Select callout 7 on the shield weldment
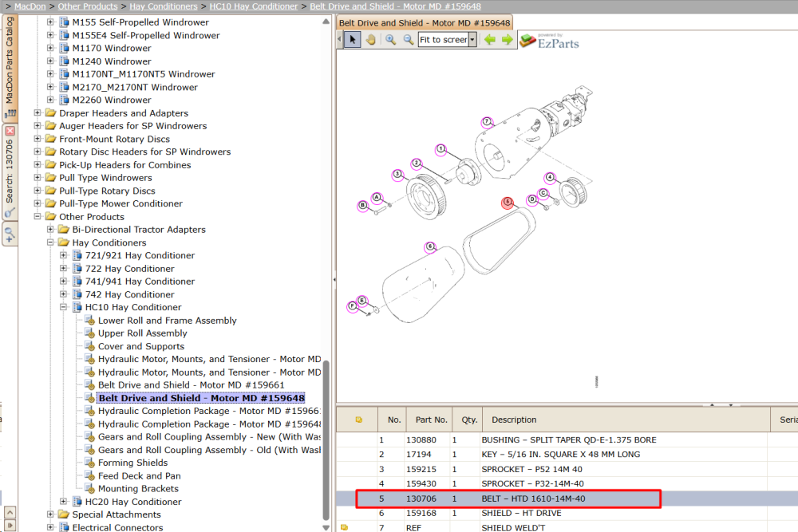The image size is (798, 532). 487,122
